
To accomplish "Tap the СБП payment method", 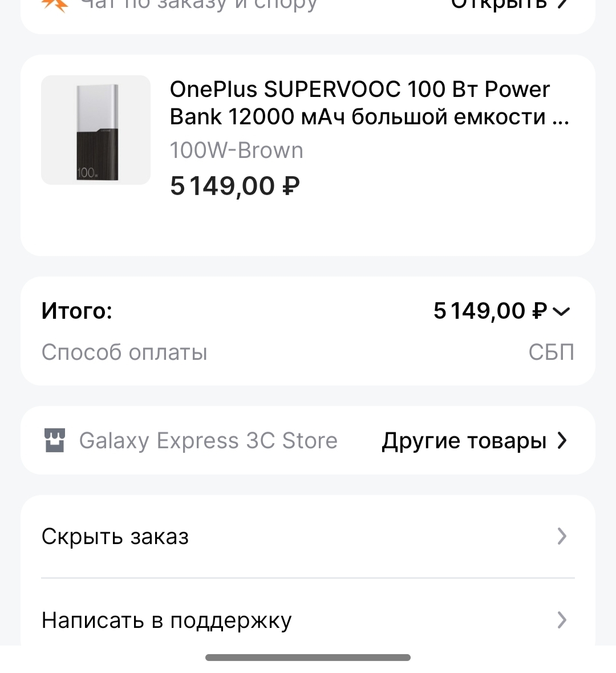I will tap(551, 352).
